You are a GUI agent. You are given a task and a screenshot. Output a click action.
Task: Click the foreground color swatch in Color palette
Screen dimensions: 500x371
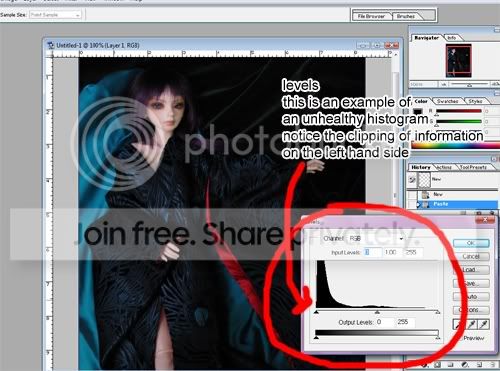(417, 111)
